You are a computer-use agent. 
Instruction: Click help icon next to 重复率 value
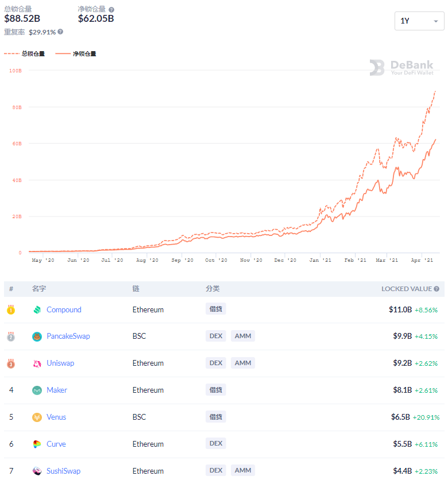click(x=60, y=32)
